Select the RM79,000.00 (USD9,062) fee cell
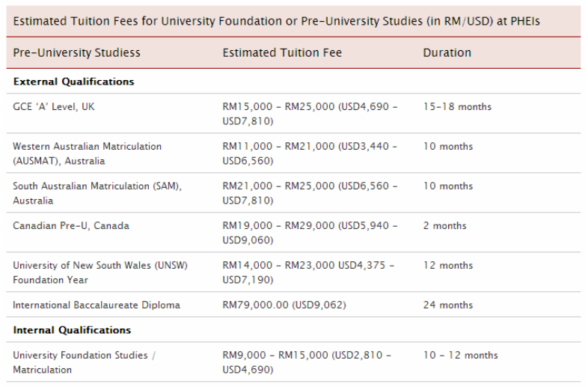Image resolution: width=588 pixels, height=387 pixels. (x=284, y=305)
